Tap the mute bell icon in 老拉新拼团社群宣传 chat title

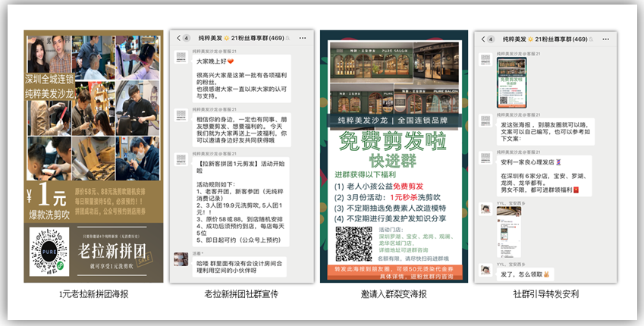pyautogui.click(x=287, y=38)
